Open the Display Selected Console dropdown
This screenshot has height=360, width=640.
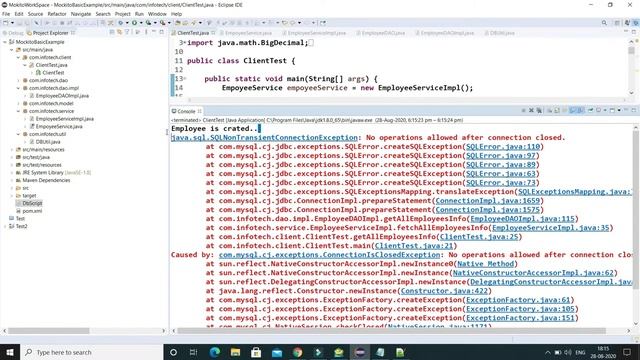coord(605,110)
